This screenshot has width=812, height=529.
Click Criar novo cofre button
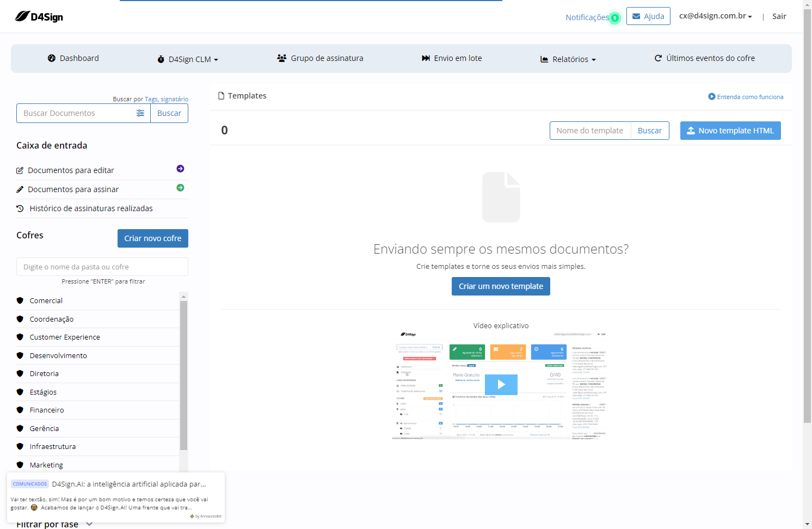pos(153,238)
